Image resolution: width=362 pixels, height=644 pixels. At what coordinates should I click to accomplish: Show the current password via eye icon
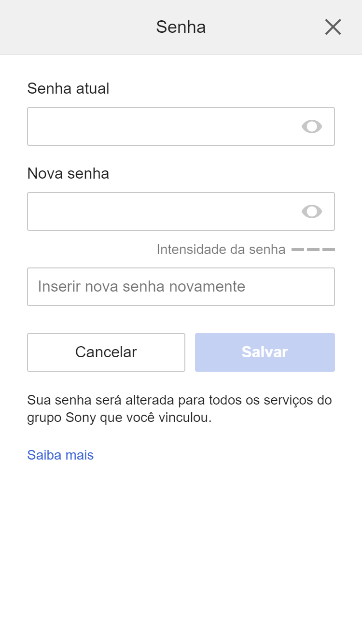pos(312,126)
